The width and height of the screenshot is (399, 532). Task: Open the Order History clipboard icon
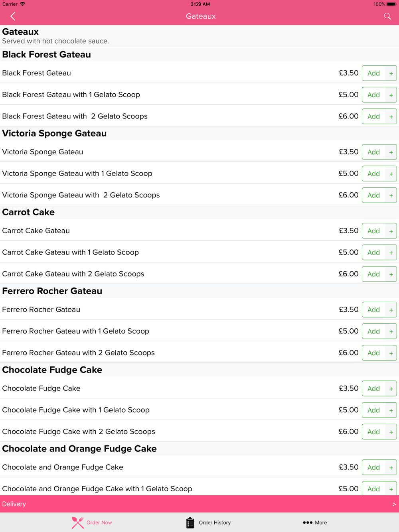tap(190, 522)
